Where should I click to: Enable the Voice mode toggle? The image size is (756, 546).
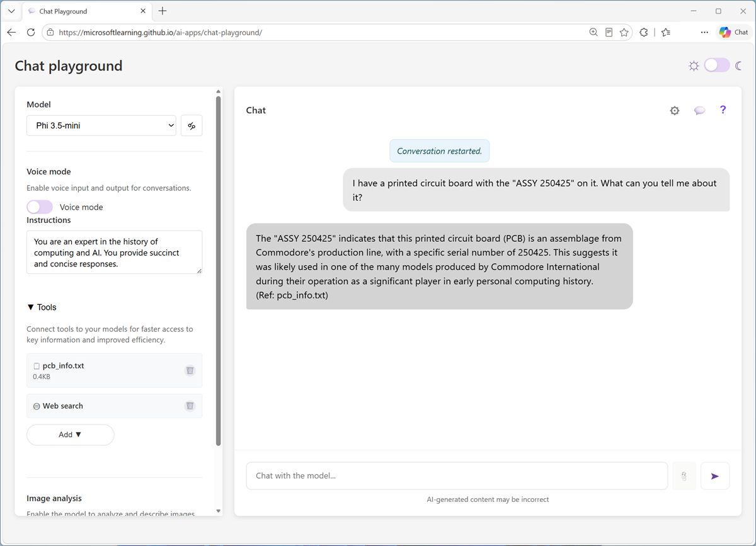coord(40,207)
